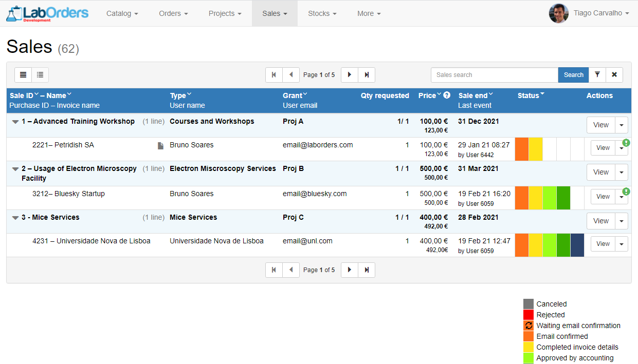Open the Catalog menu

[x=122, y=13]
